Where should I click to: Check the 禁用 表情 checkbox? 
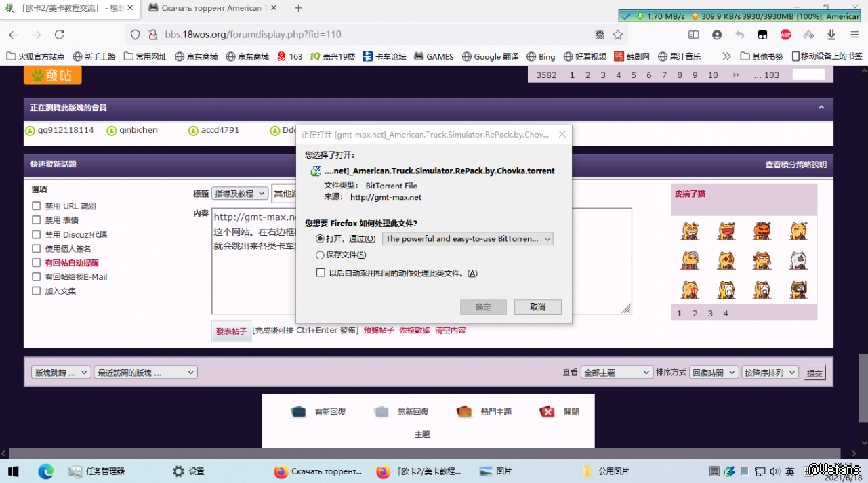pos(37,220)
